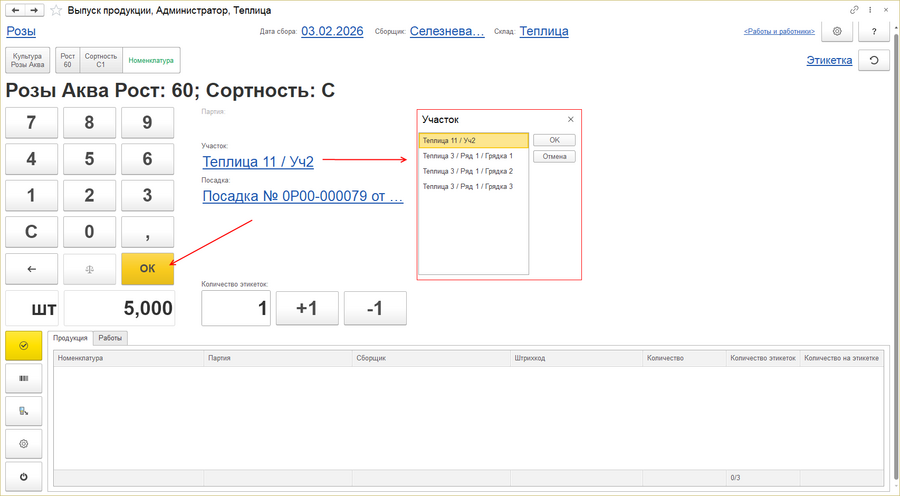
Task: Open the Этикетка link
Action: [x=829, y=60]
